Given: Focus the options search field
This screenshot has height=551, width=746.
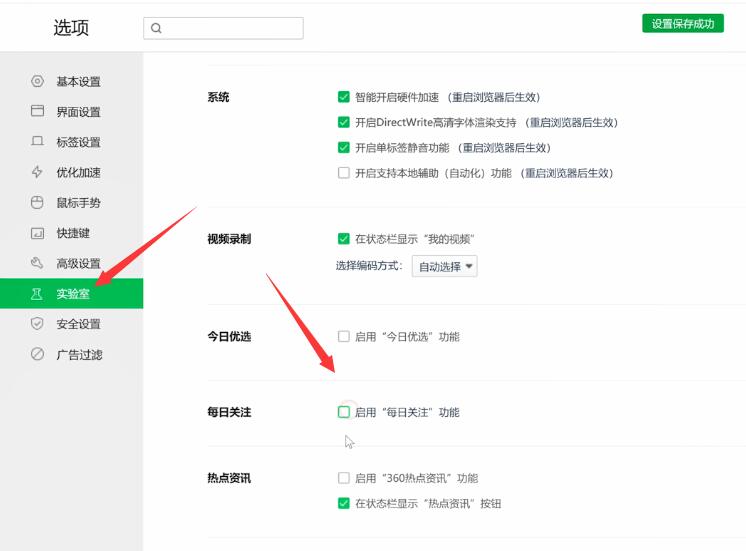Looking at the screenshot, I should pos(223,29).
